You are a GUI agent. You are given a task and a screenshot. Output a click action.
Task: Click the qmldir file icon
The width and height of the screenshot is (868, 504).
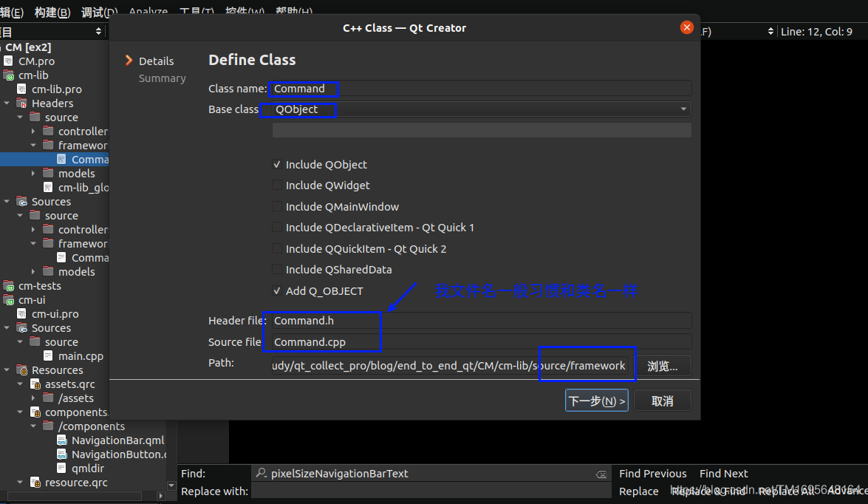click(x=61, y=469)
